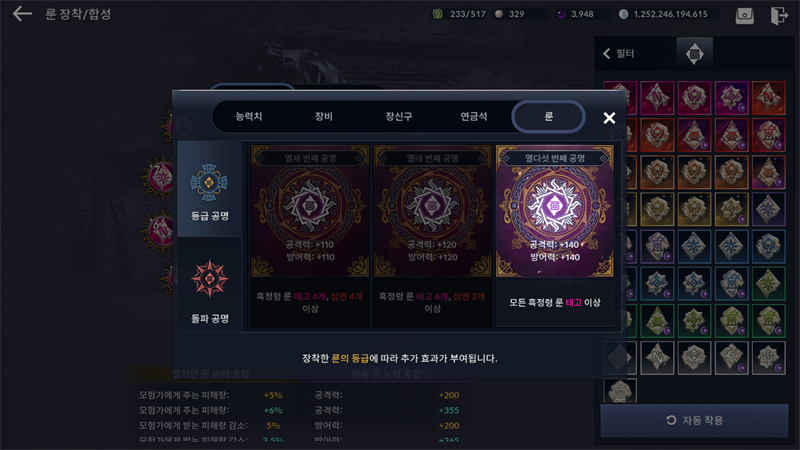Select the 열네 번째 공명 card
Screen dimensions: 800x450
tap(432, 236)
